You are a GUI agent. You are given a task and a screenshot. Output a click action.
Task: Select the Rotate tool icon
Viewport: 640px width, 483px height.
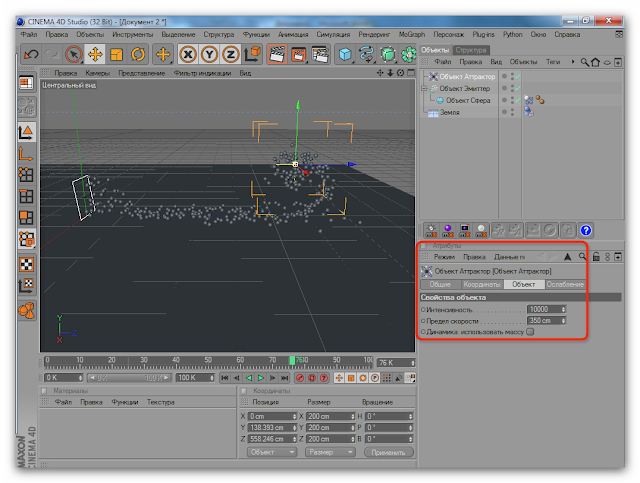coord(138,54)
